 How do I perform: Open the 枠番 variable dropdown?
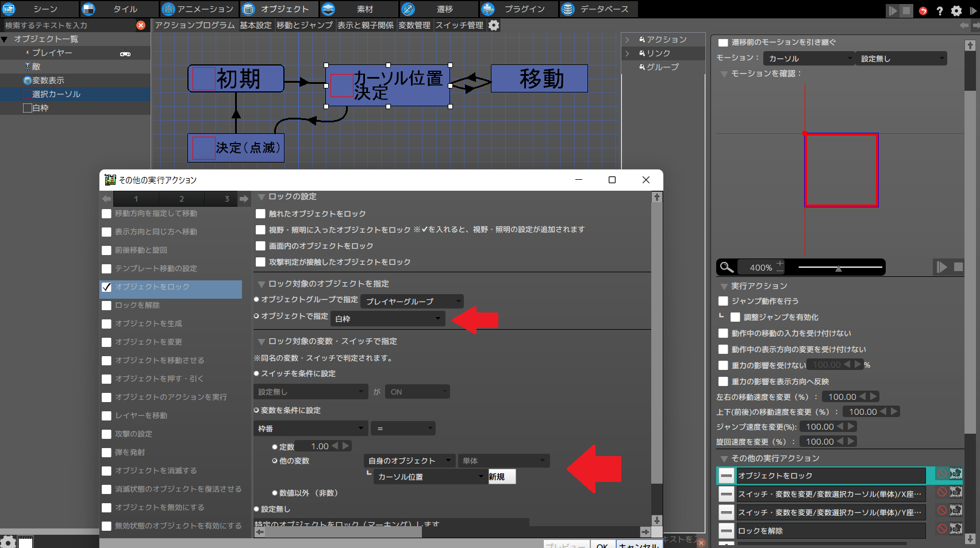point(310,428)
